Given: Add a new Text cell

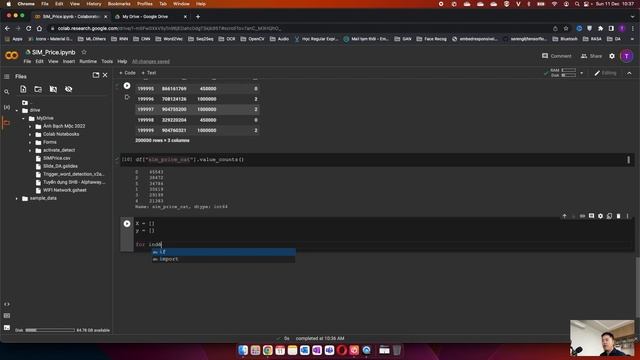Looking at the screenshot, I should 149,73.
